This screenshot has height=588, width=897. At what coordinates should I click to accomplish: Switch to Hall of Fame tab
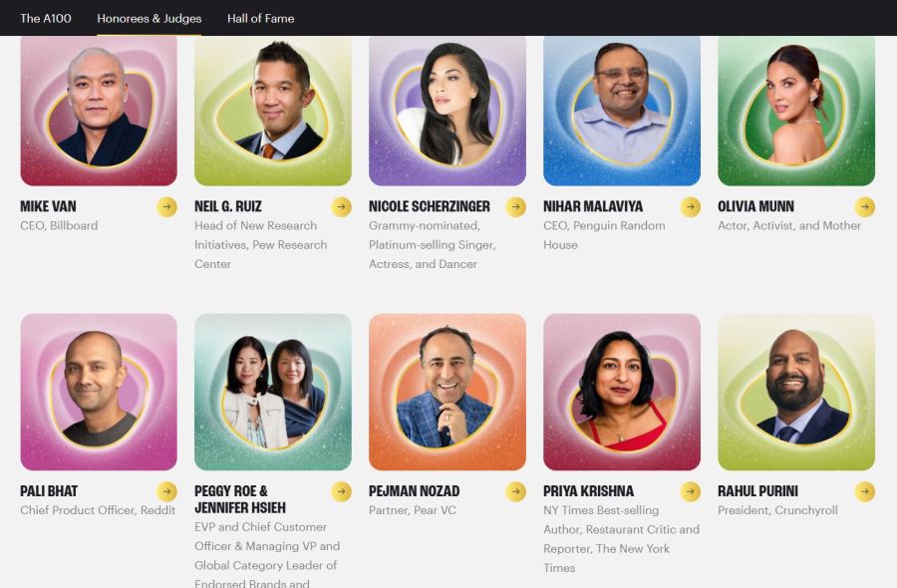click(x=261, y=18)
